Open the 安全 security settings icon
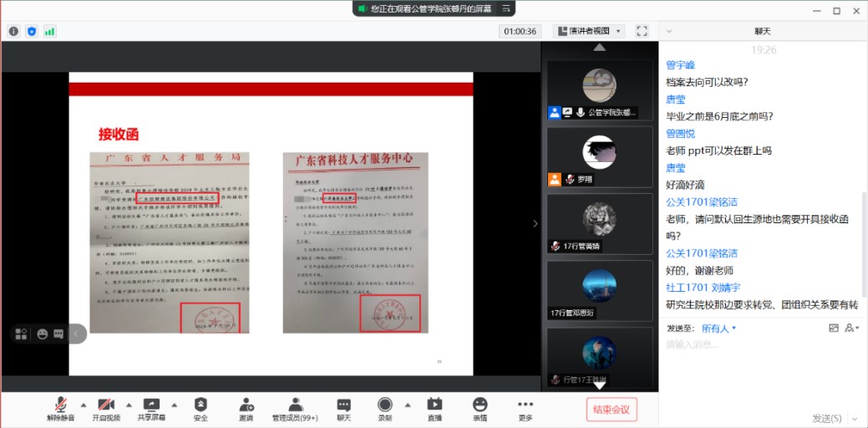 click(x=201, y=406)
